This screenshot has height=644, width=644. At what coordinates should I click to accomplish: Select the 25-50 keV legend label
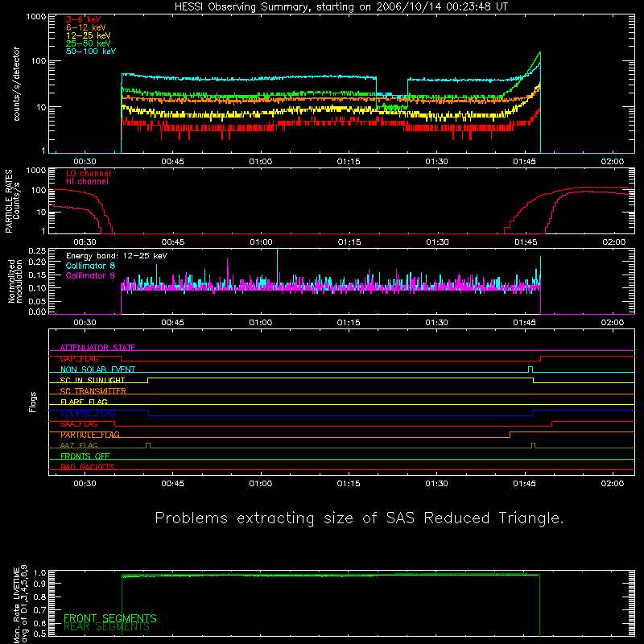click(x=89, y=43)
